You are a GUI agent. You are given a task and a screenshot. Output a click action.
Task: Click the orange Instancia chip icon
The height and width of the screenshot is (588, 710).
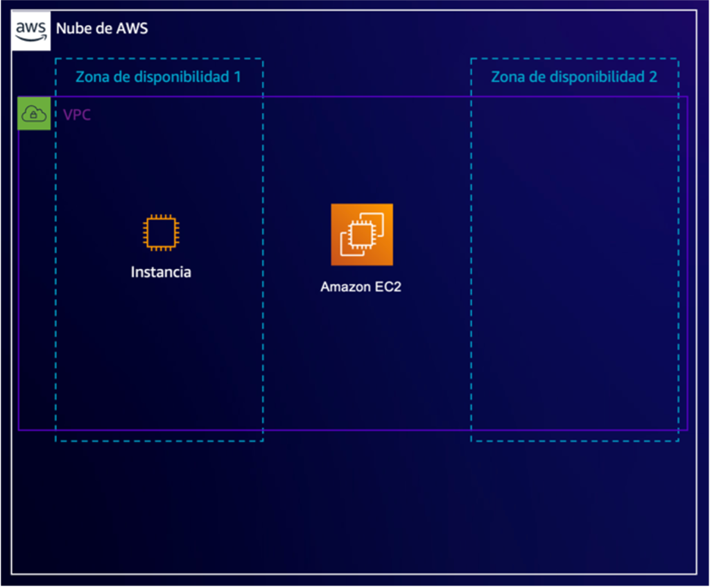click(x=161, y=232)
